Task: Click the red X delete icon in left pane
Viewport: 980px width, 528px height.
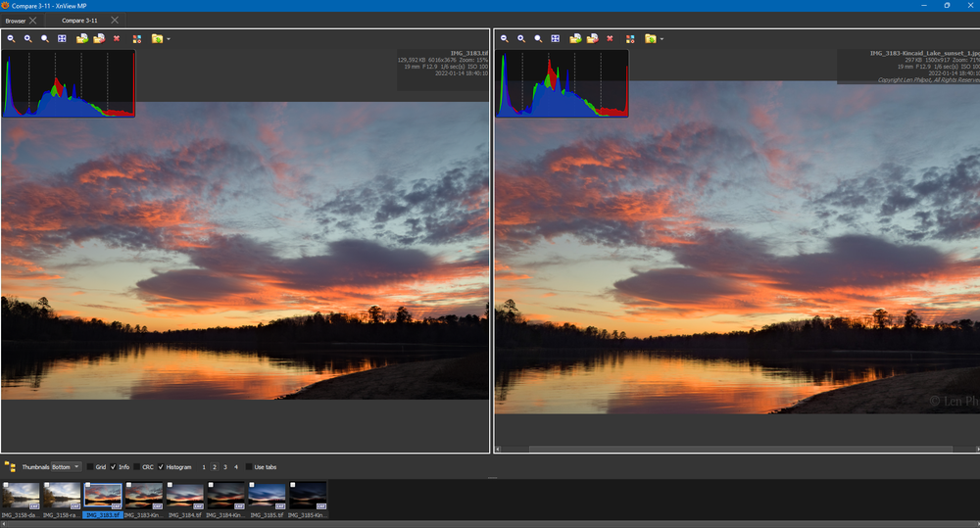Action: click(x=117, y=39)
